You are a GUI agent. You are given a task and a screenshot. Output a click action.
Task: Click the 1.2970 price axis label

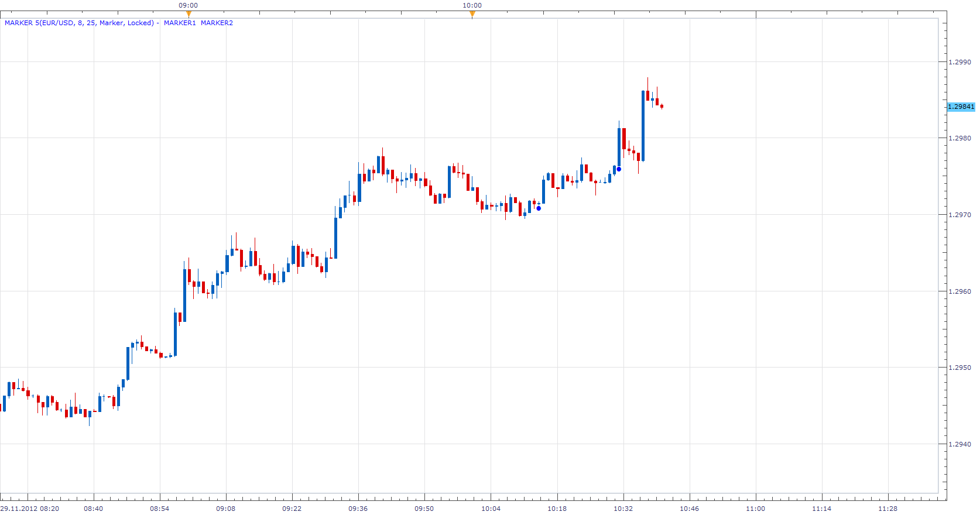point(960,215)
